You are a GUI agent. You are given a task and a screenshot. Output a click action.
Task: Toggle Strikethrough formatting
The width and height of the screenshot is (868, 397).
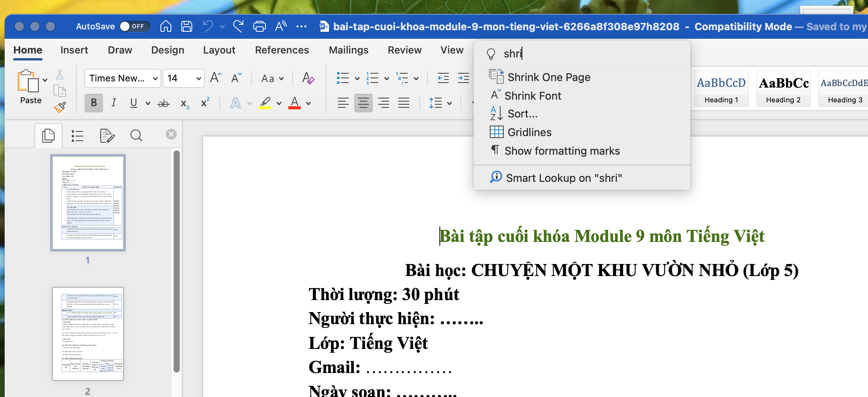tap(164, 103)
